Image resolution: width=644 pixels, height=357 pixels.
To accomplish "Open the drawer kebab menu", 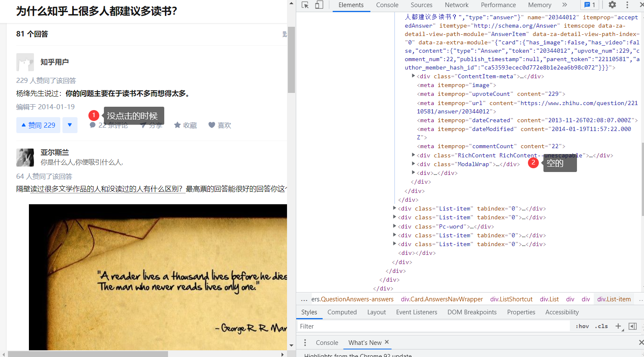I will point(305,343).
